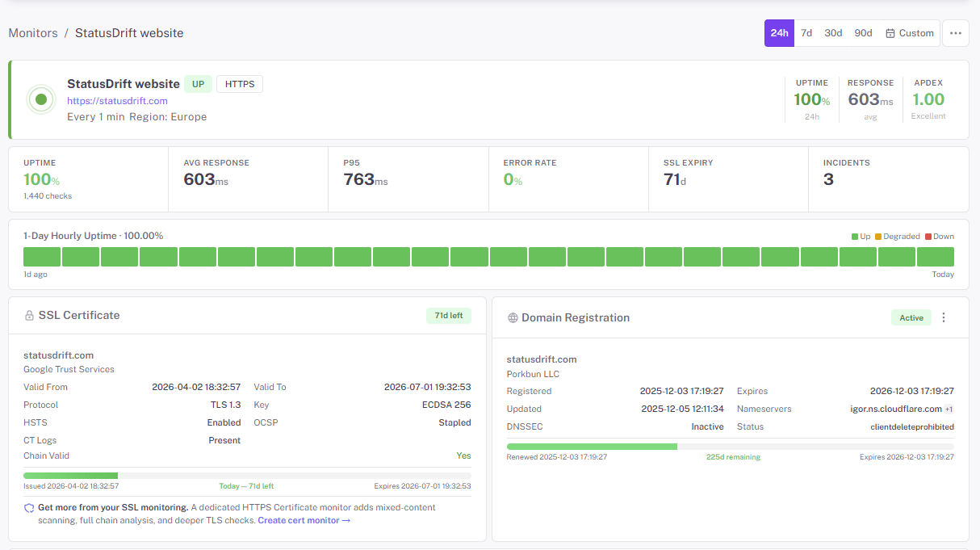Click Google Trust Services issuer text
Image resolution: width=980 pixels, height=550 pixels.
(x=69, y=370)
